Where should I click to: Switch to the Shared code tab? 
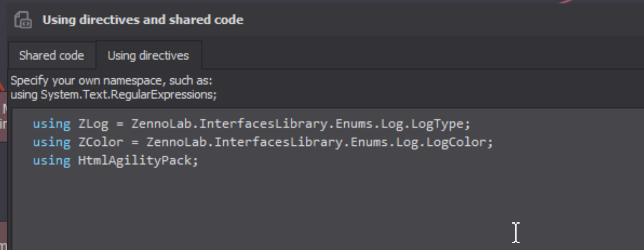[51, 55]
